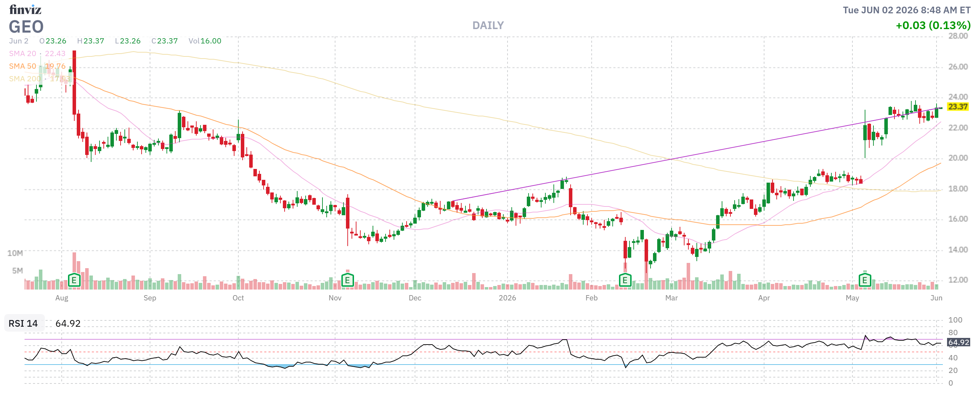The image size is (980, 394).
Task: Select the SMA 20 legend label
Action: 22,54
